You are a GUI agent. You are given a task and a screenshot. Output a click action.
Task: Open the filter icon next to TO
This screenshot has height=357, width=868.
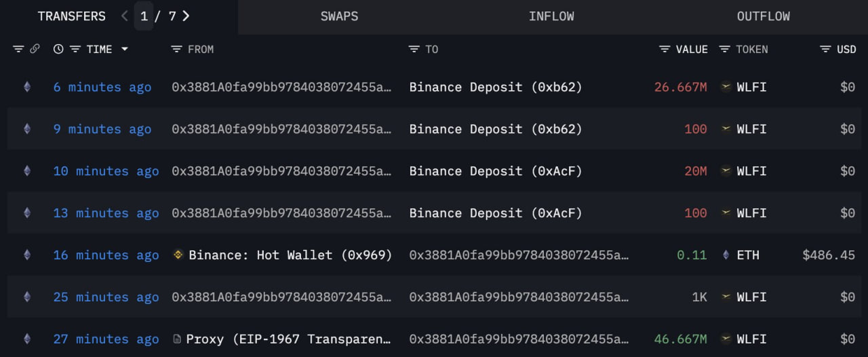tap(414, 49)
